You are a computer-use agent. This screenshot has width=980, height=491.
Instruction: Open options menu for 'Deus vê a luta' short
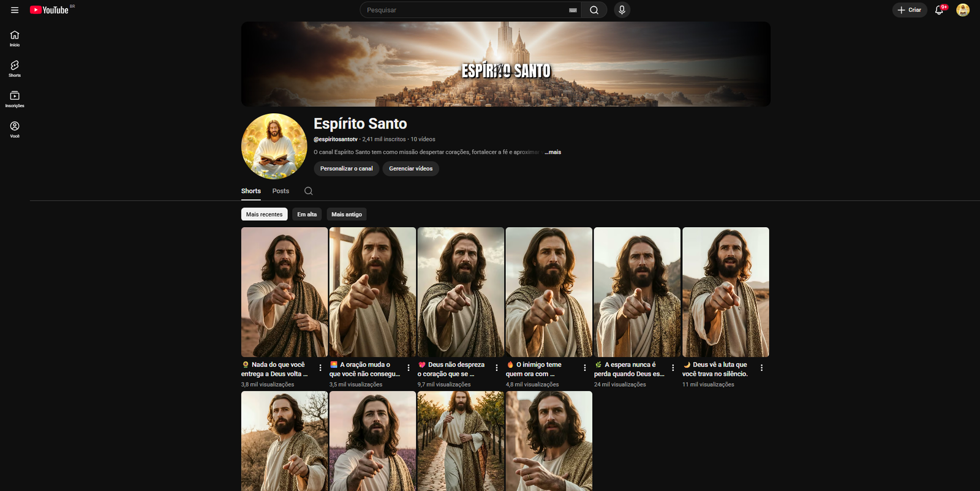coord(761,368)
